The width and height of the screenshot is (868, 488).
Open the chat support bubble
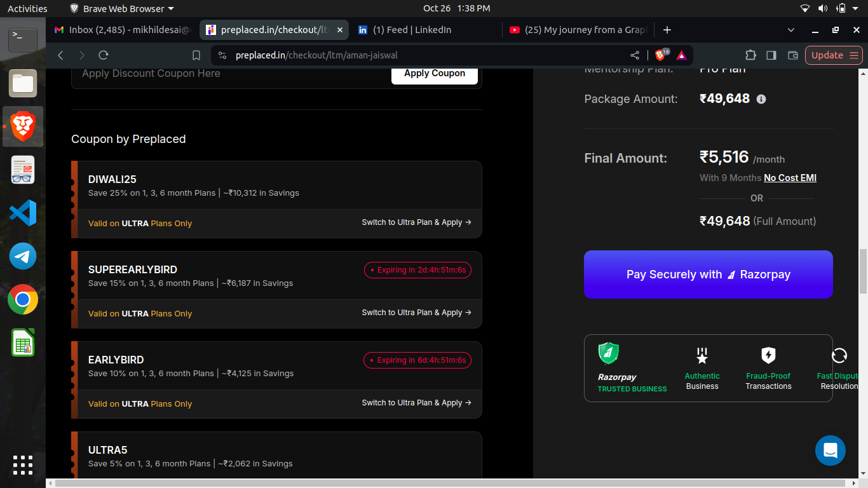tap(830, 451)
